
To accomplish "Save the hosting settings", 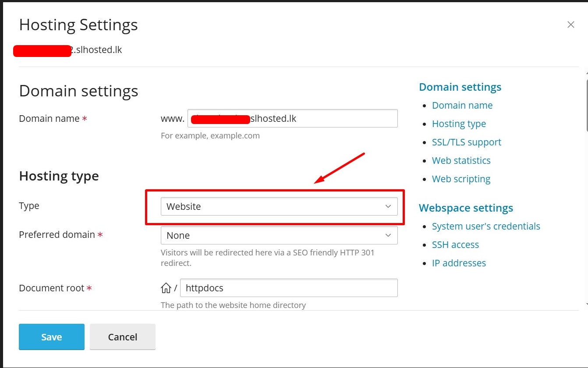I will [x=51, y=337].
